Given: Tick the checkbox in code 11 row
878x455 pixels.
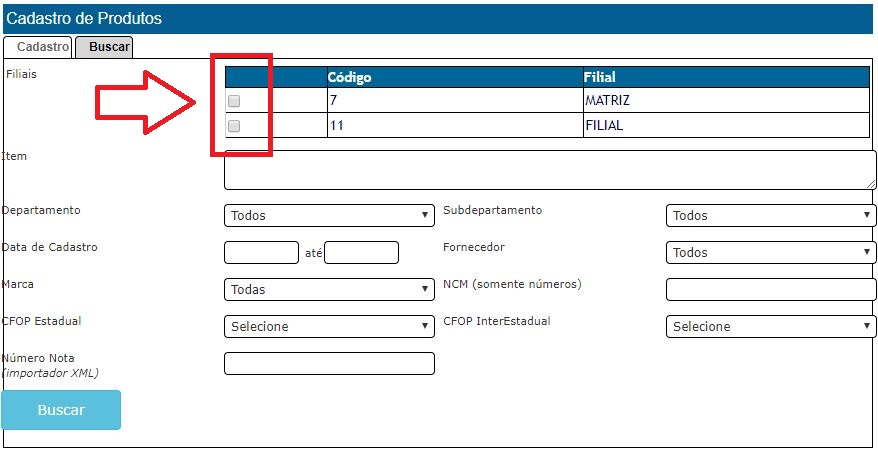Looking at the screenshot, I should tap(234, 126).
